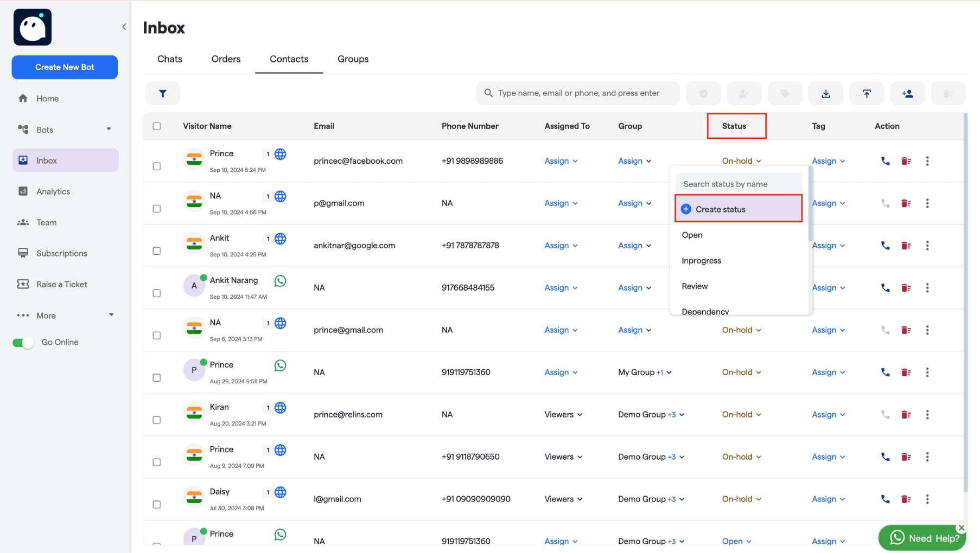
Task: Open My Group +1 dropdown
Action: coord(645,372)
